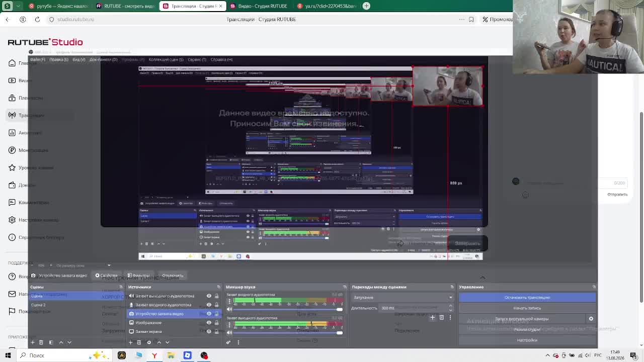This screenshot has width=644, height=362.
Task: Open the Правка menu in OBS
Action: click(x=59, y=59)
